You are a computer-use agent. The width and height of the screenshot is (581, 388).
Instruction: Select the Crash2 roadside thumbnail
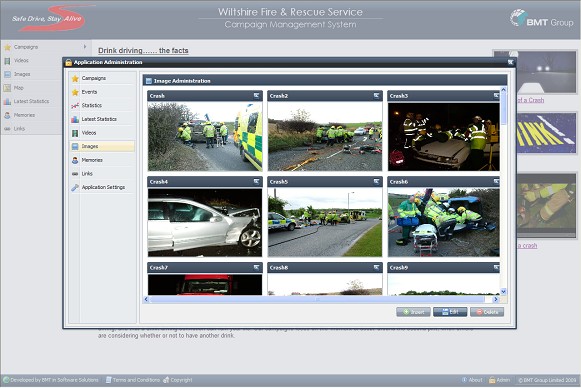tap(325, 136)
